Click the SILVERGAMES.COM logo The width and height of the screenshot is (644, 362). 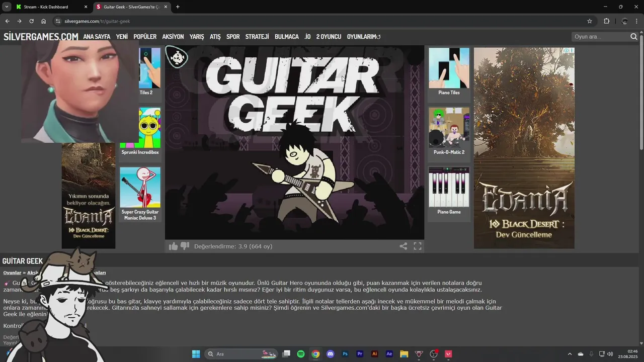pyautogui.click(x=41, y=37)
